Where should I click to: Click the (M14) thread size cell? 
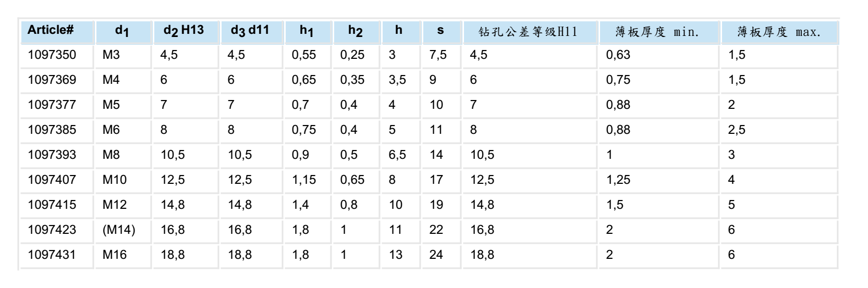point(119,230)
